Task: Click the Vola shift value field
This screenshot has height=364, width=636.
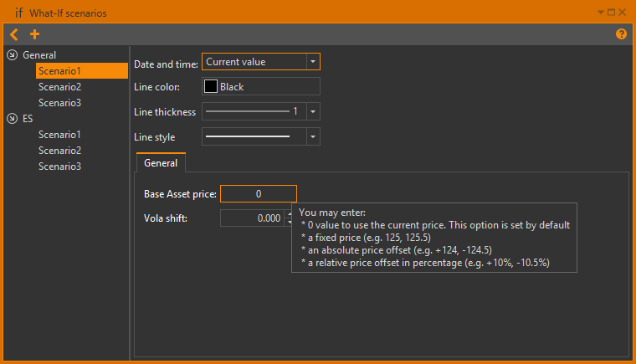Action: 252,218
